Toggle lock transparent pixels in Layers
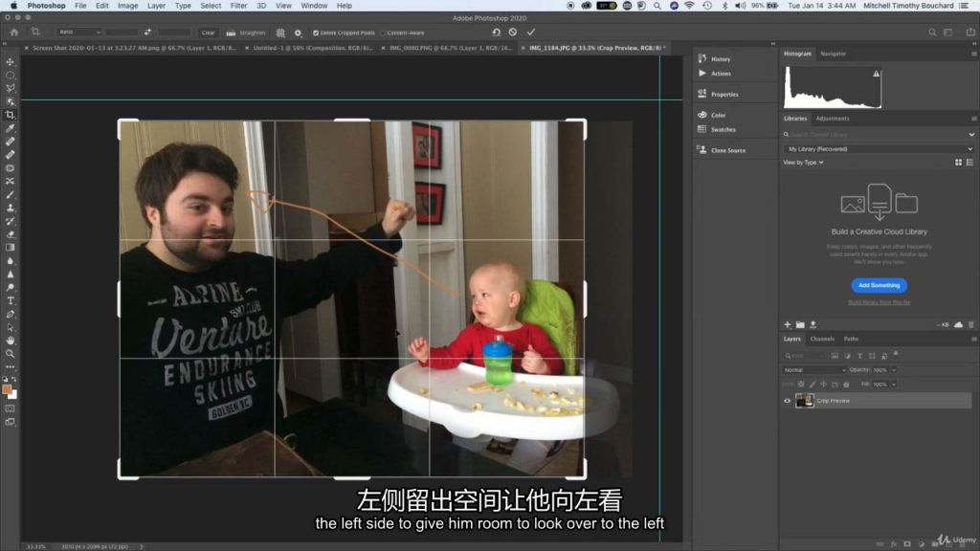The width and height of the screenshot is (980, 551). 801,385
